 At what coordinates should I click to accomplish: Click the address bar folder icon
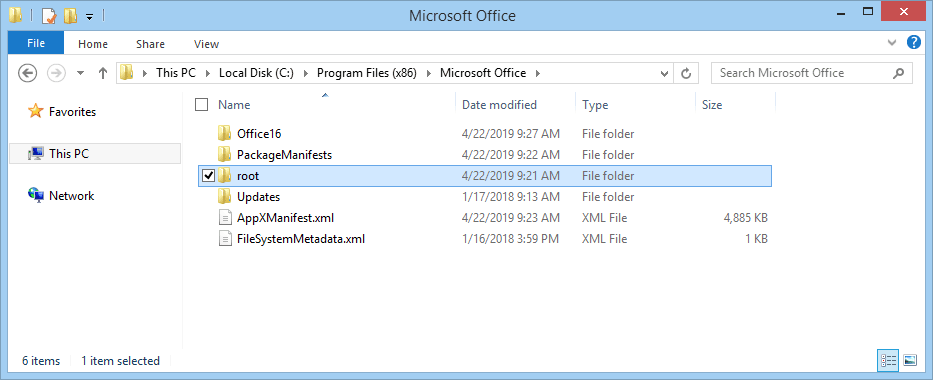click(126, 73)
